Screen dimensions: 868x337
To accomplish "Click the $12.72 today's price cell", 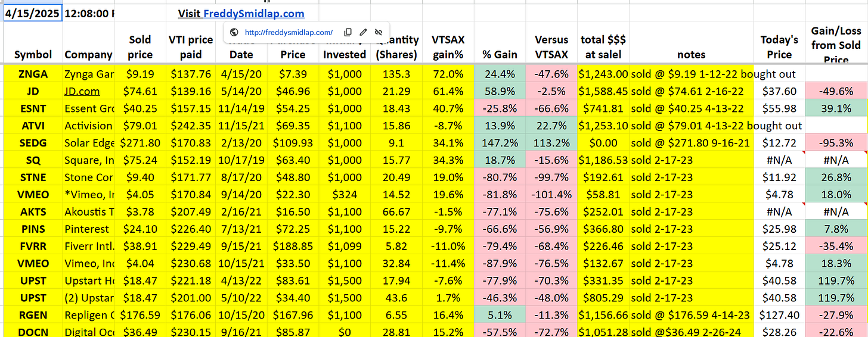I will 779,143.
